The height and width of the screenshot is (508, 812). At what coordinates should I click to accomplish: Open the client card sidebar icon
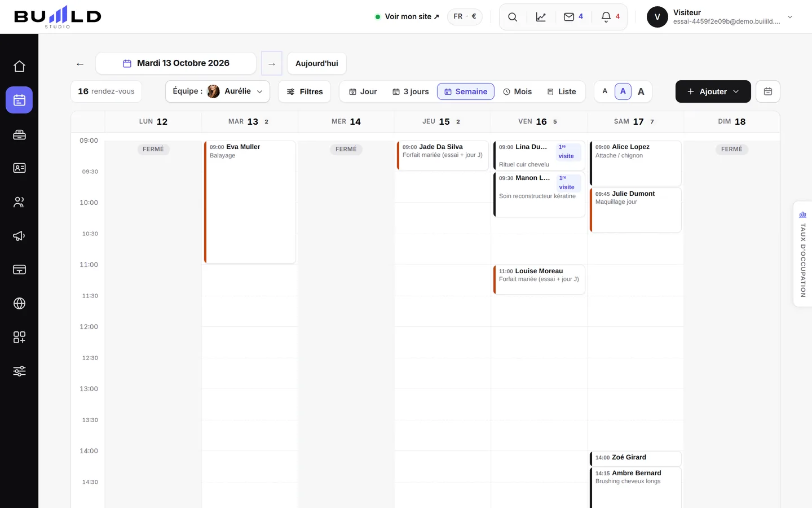(x=19, y=168)
